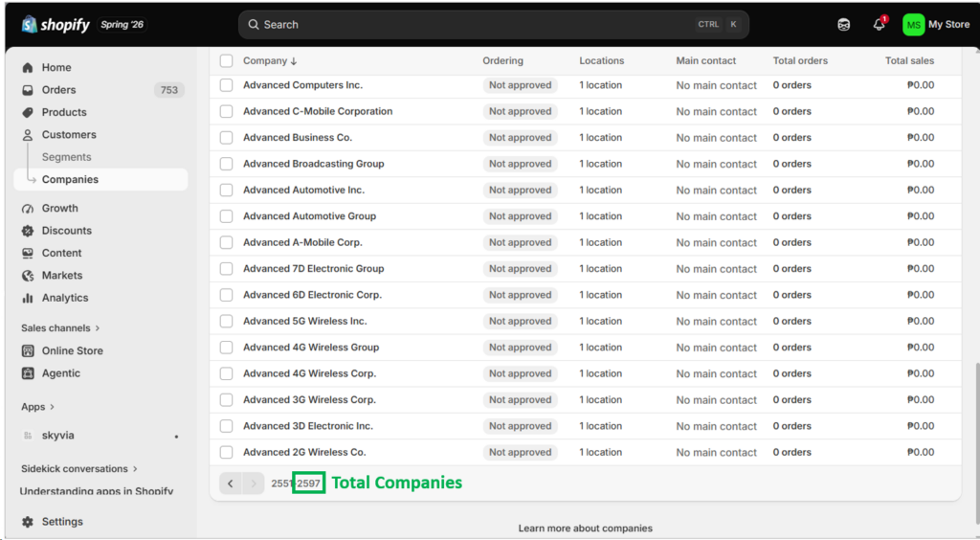Screen dimensions: 980x540
Task: Open the Sidekick assistant icon
Action: pos(844,25)
